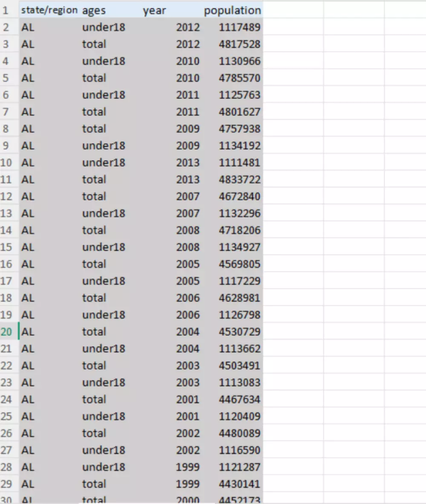Click row number 10
This screenshot has height=504, width=426.
(x=9, y=162)
